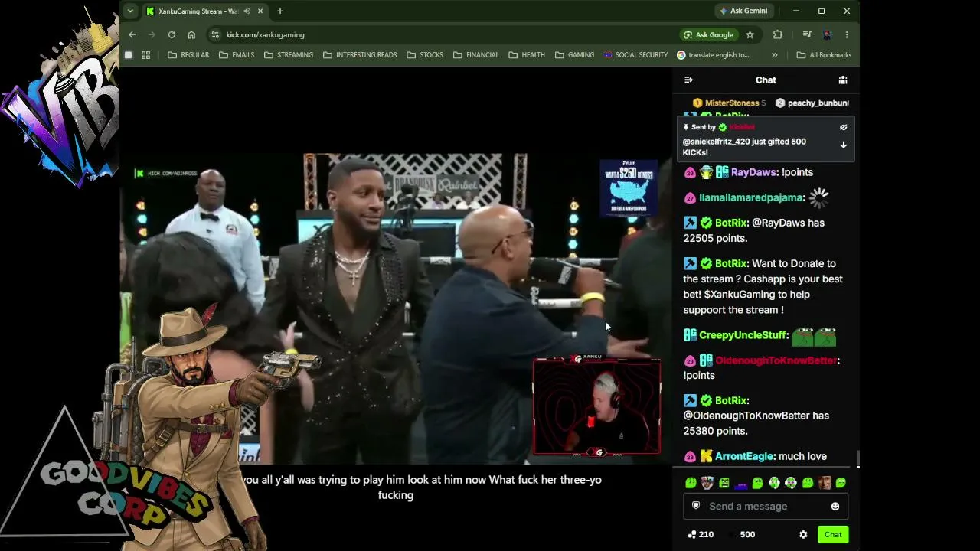Select the brown-haired face photo emote
Image resolution: width=980 pixels, height=551 pixels.
click(x=825, y=483)
